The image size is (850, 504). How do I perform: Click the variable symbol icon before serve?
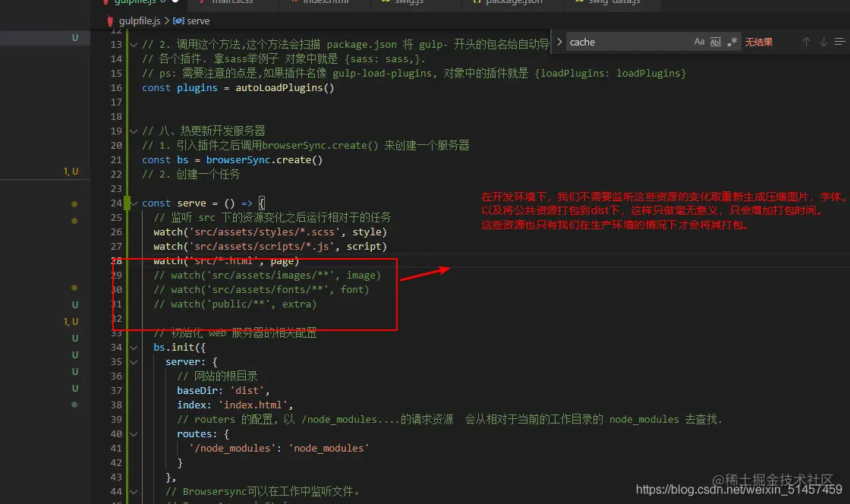pos(178,20)
